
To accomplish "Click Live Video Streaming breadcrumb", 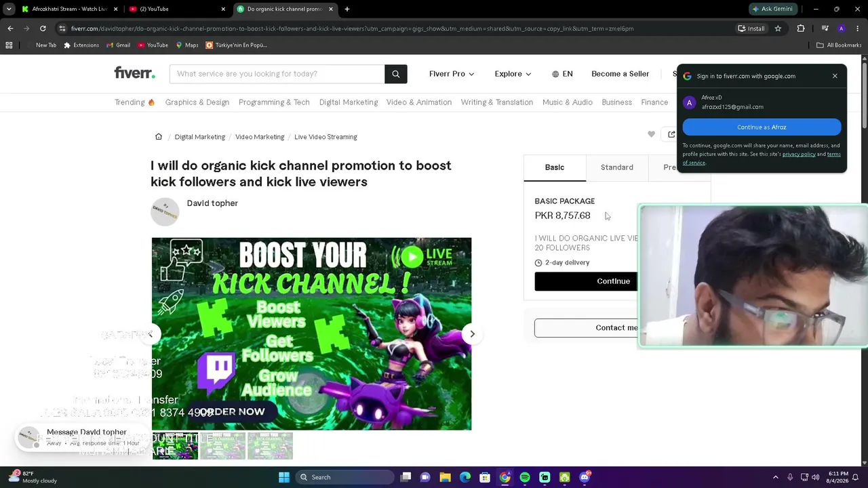I will tap(325, 137).
